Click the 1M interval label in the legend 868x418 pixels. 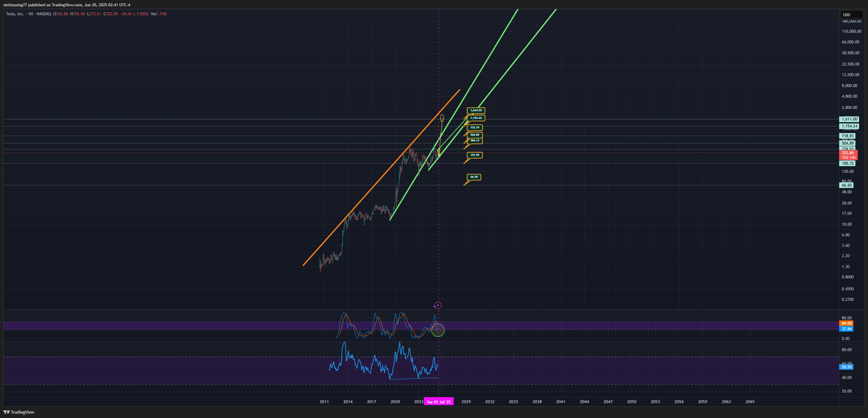tap(31, 14)
